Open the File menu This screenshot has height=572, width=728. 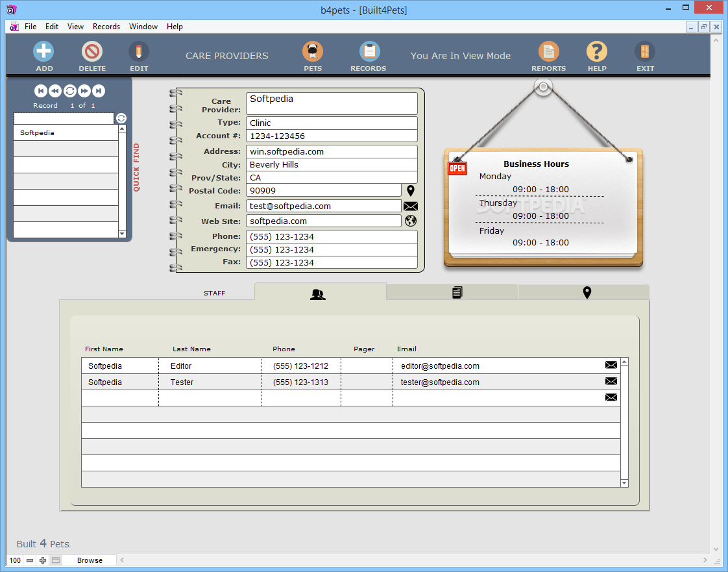(30, 27)
